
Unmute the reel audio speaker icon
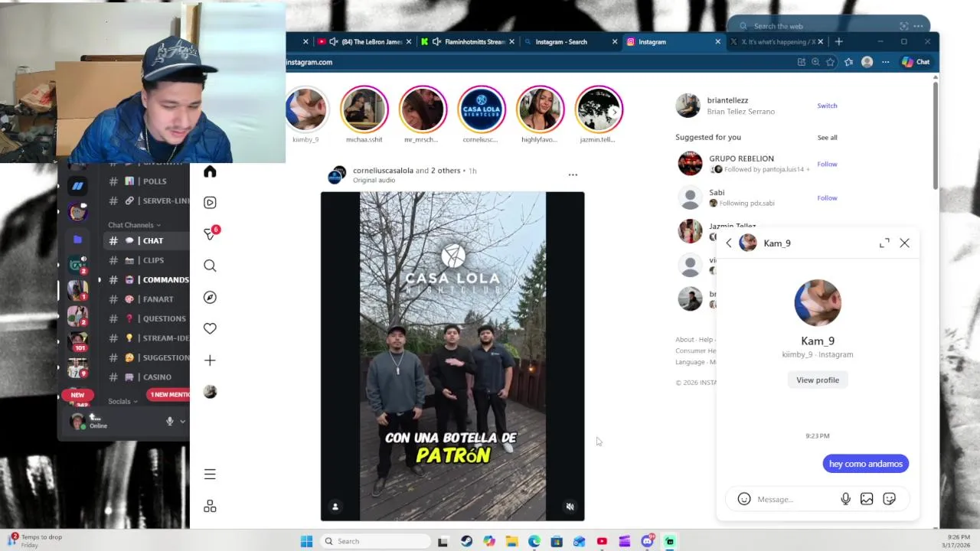coord(570,507)
